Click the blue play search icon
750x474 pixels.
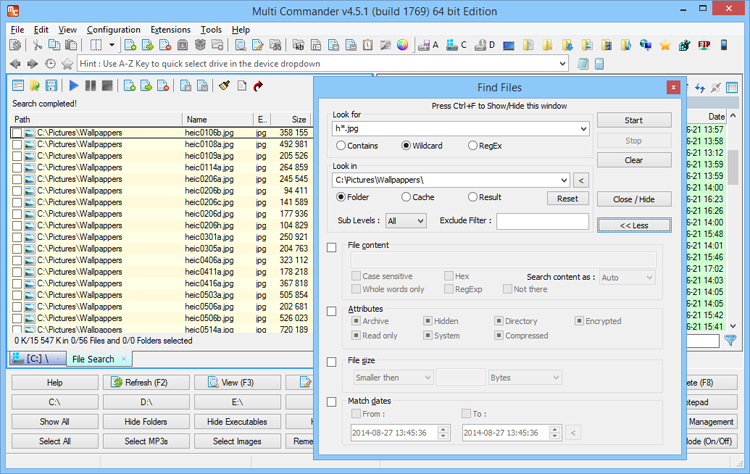pyautogui.click(x=74, y=86)
